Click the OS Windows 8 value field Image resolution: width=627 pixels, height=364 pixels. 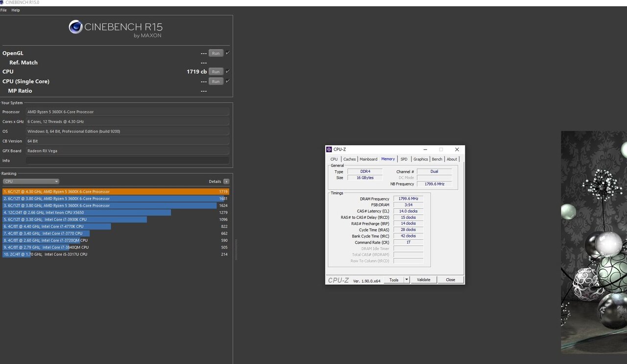127,131
